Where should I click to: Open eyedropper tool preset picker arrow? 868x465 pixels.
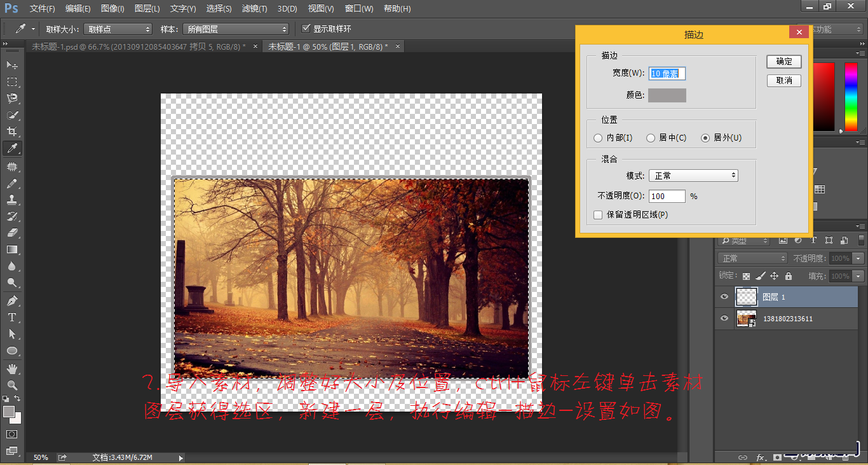(x=32, y=29)
